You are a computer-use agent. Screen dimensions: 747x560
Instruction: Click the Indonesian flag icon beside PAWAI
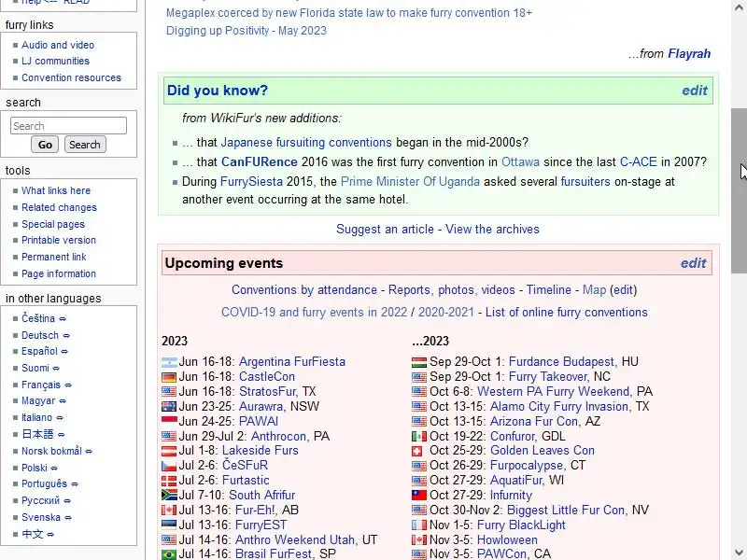(169, 422)
